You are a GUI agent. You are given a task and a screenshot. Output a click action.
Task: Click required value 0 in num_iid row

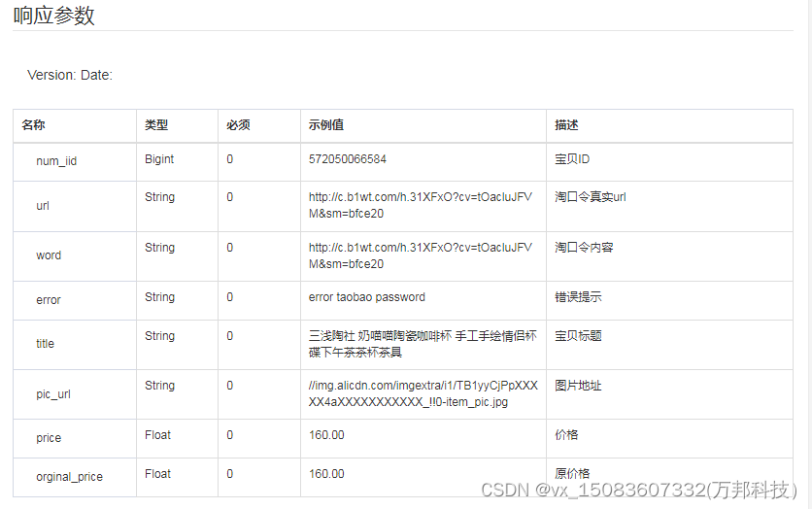point(230,159)
